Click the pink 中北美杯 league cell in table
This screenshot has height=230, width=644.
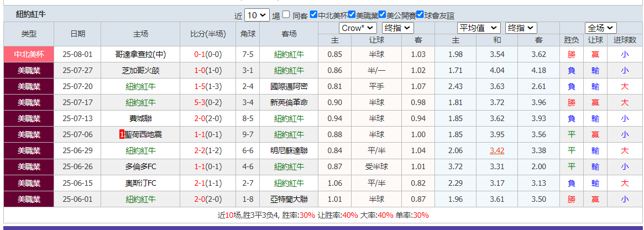[x=29, y=54]
